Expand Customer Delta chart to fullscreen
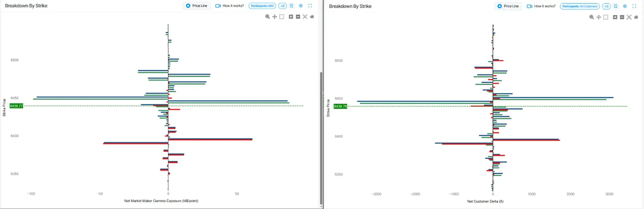Screen dimensions: 644x209 634,6
